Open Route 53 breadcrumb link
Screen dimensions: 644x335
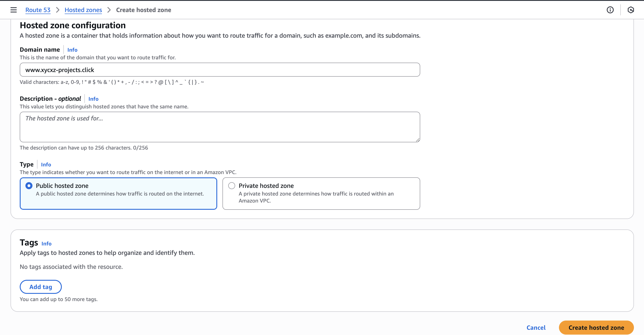[38, 10]
